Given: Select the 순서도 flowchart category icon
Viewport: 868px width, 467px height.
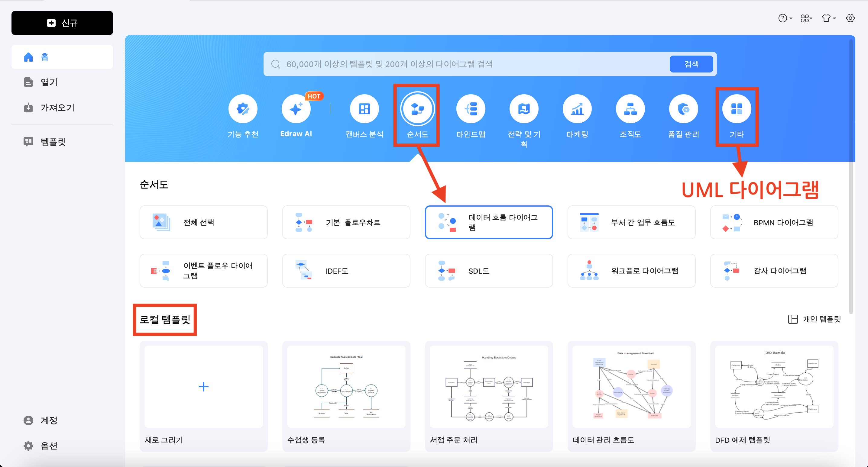Looking at the screenshot, I should pyautogui.click(x=417, y=109).
